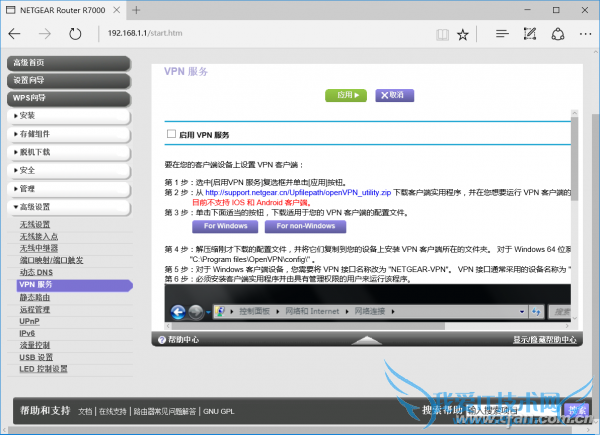The height and width of the screenshot is (435, 600).
Task: Click the green 应用 apply button
Action: [346, 95]
